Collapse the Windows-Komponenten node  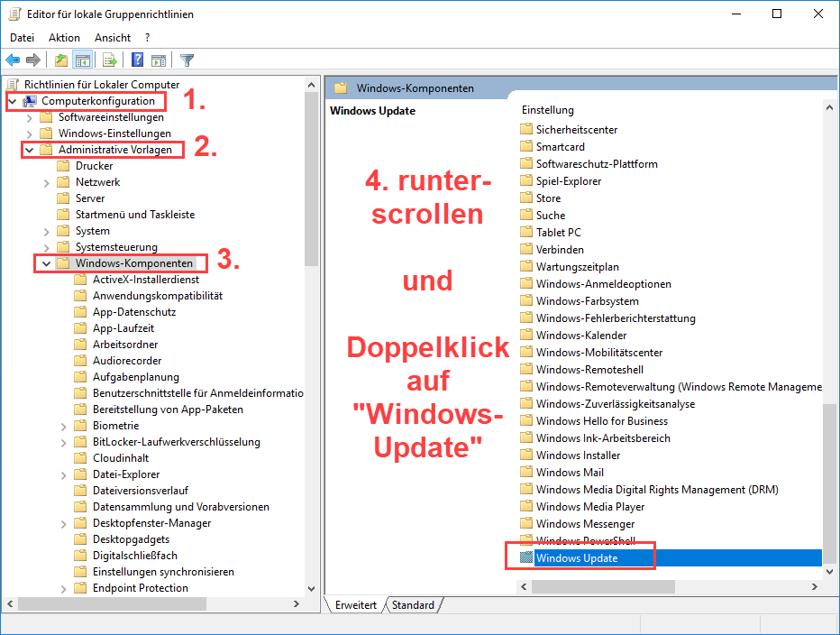pyautogui.click(x=47, y=264)
